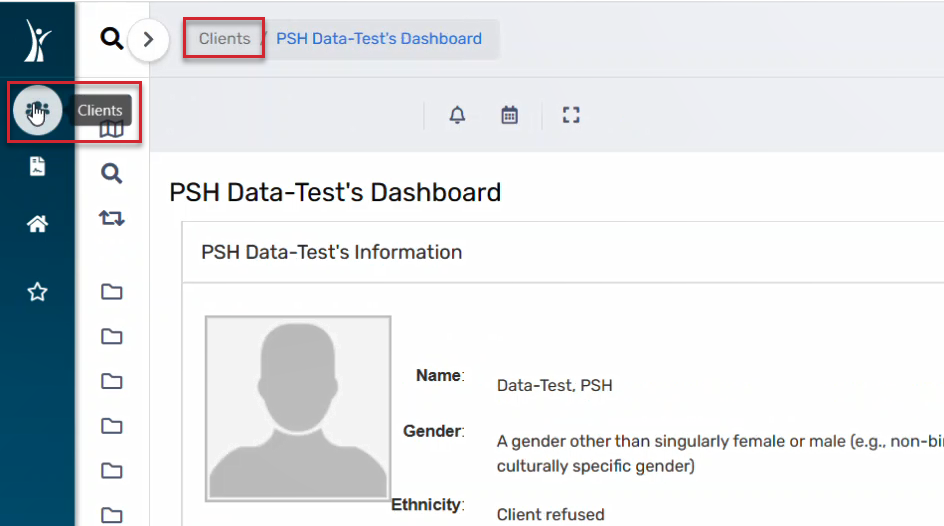Click the transfer arrows icon in submenu
This screenshot has width=944, height=526.
[x=111, y=218]
